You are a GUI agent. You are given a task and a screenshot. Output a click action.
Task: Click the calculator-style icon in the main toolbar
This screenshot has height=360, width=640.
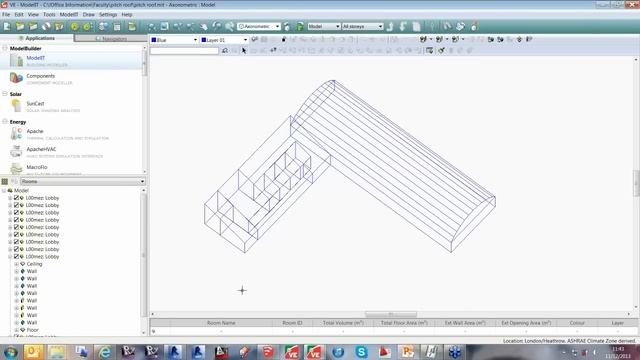[117, 27]
